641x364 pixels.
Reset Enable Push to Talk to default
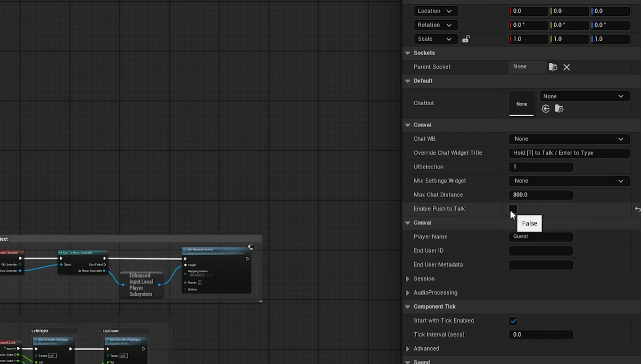(x=637, y=209)
